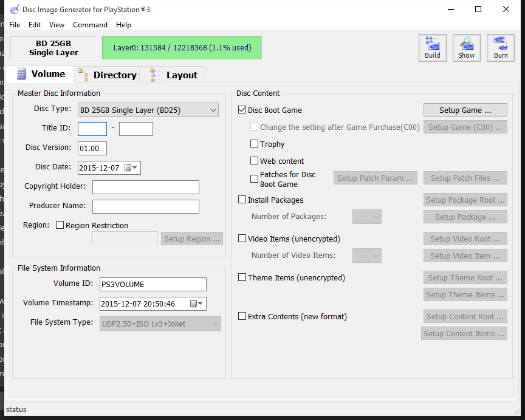Screen dimensions: 525x420
Task: Focus the first Title ID field
Action: pyautogui.click(x=92, y=129)
